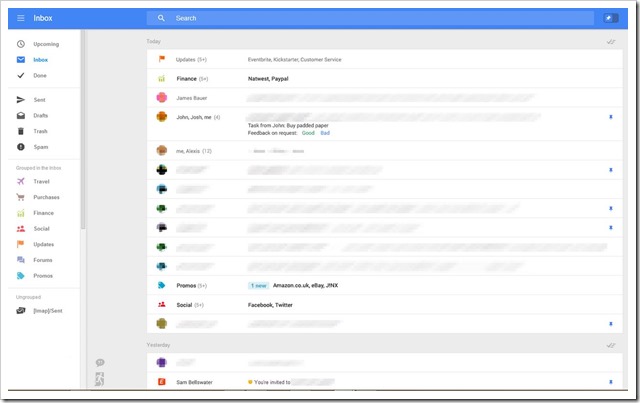Sweep all Yesterday emails as done
The image size is (640, 403).
tap(610, 345)
